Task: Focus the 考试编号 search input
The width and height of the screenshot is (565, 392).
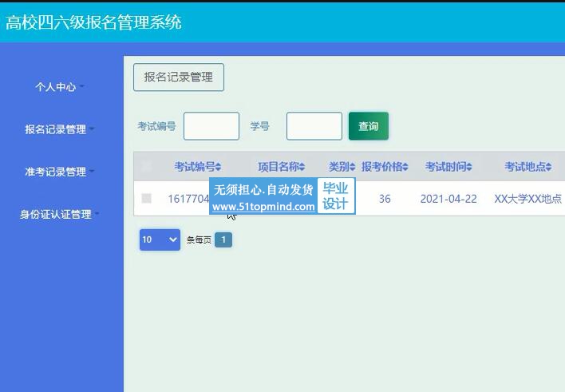Action: pyautogui.click(x=211, y=126)
